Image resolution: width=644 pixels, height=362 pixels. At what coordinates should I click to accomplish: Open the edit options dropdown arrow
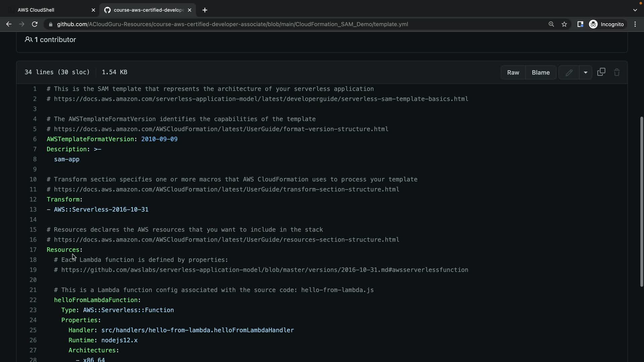pos(585,72)
